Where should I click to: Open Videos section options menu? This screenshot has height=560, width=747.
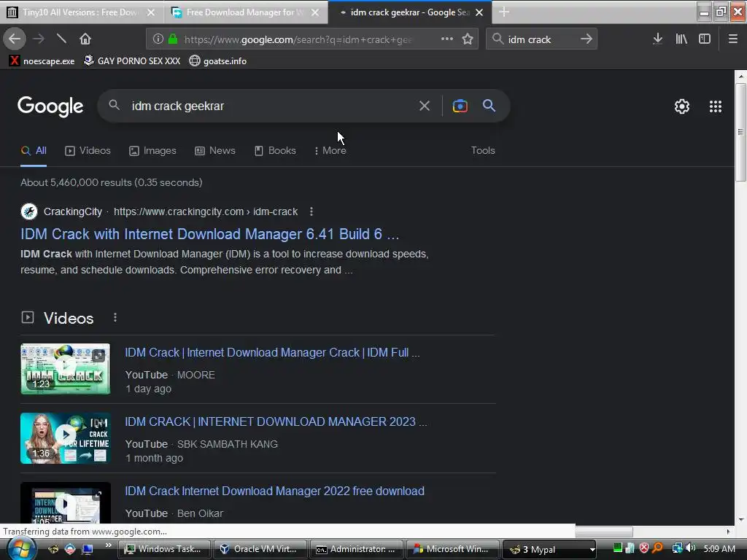[x=115, y=318]
